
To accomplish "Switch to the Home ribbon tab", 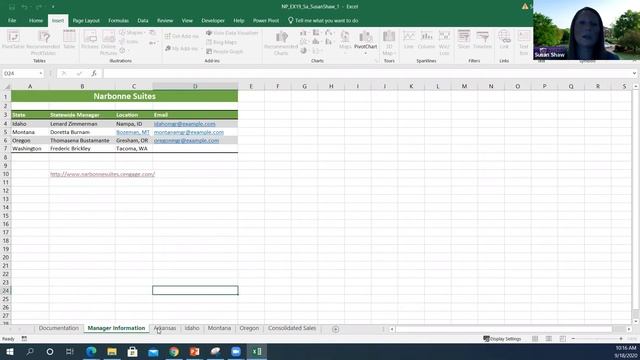I will point(36,20).
